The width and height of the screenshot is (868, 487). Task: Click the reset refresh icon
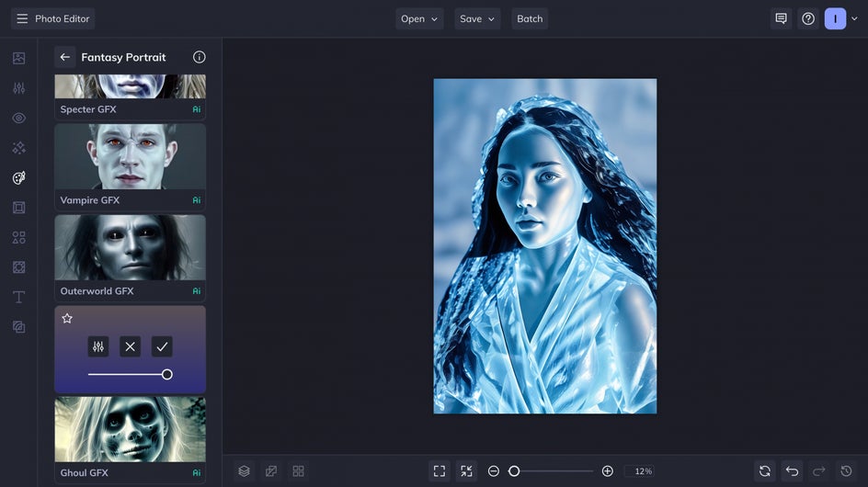point(765,471)
